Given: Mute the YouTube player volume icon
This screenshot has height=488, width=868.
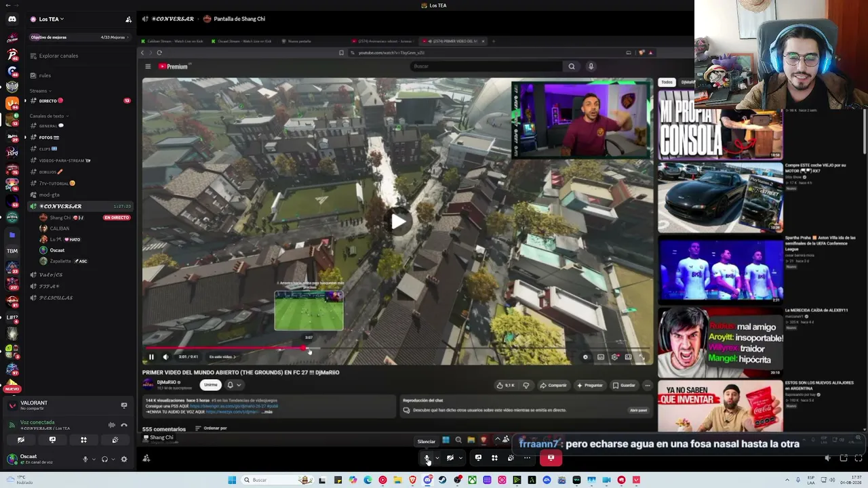Looking at the screenshot, I should point(165,357).
